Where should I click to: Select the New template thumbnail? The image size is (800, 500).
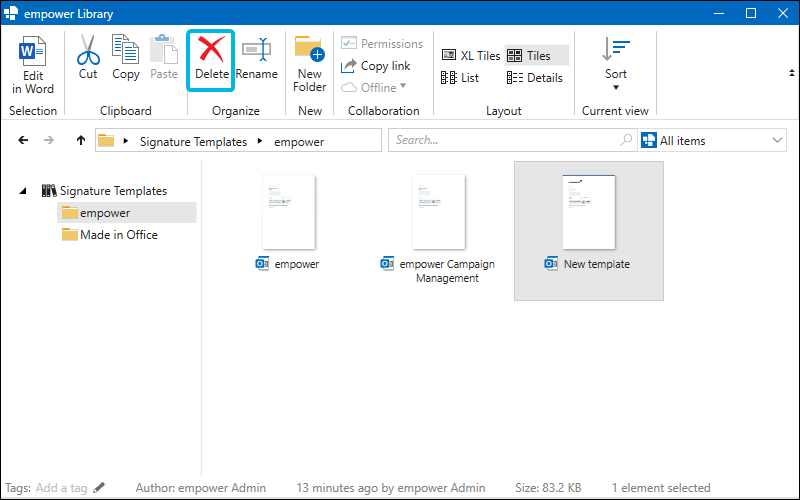coord(589,212)
